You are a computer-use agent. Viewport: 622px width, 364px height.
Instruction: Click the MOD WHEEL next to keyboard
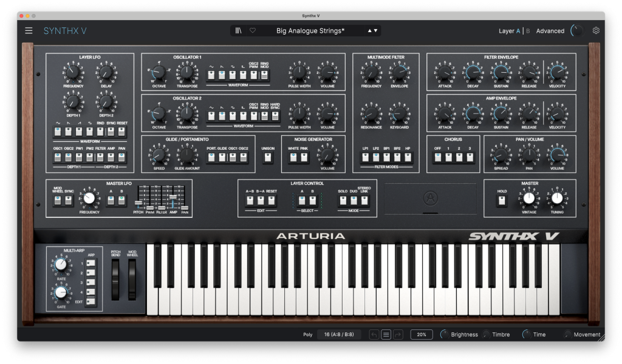click(132, 280)
